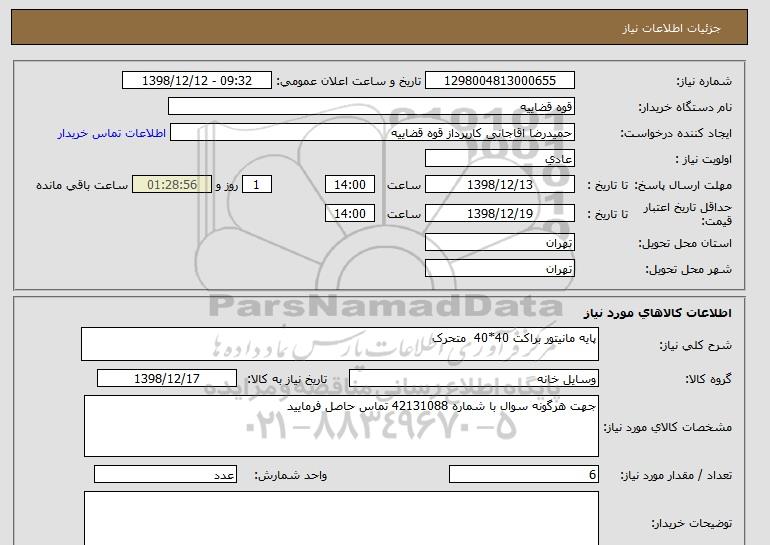This screenshot has width=770, height=545.
Task: Click the label تاریخ و ساعت اعلان عمومی
Action: 349,82
